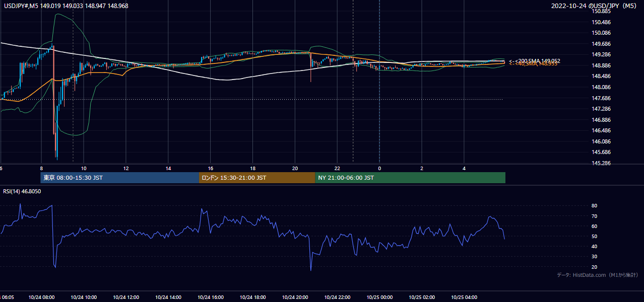
Task: Click the orange 40 SMA value label
Action: tap(533, 64)
